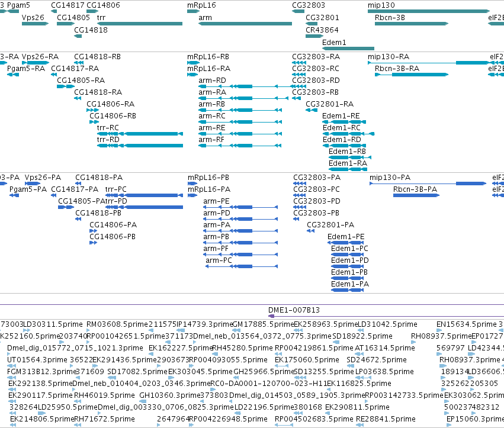This screenshot has height=428, width=504.
Task: Click the RH71672.5prime EST label
Action: 104,419
